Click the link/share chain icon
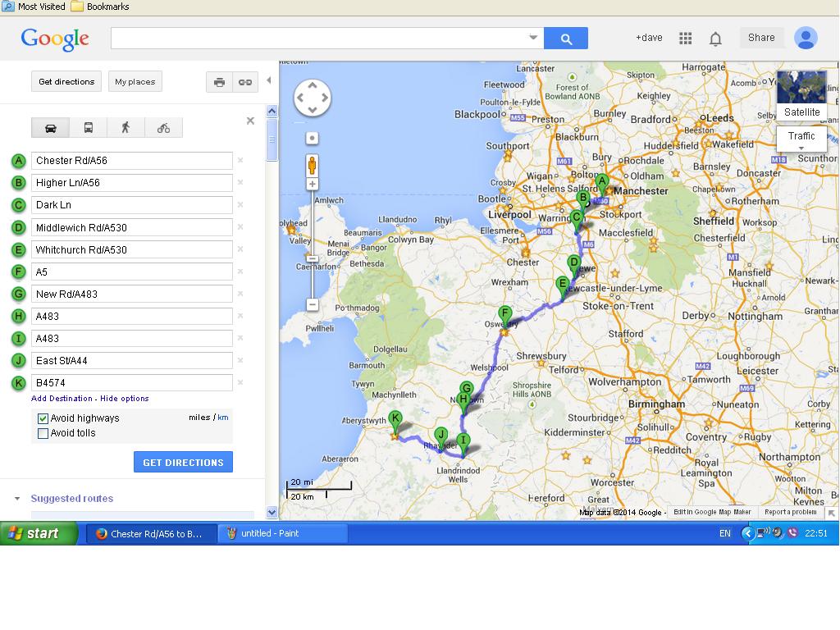Viewport: 840px width, 630px height. [x=245, y=82]
